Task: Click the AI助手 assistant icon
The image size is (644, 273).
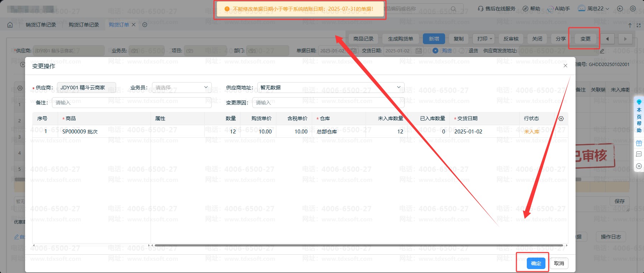Action: (x=550, y=9)
